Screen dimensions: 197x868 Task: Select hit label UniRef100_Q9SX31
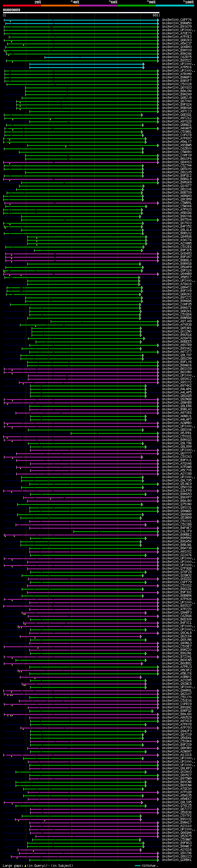click(177, 507)
